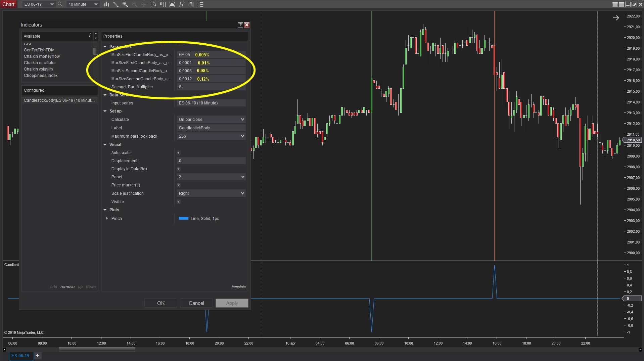Click OK in the Indicators dialog

(x=161, y=303)
